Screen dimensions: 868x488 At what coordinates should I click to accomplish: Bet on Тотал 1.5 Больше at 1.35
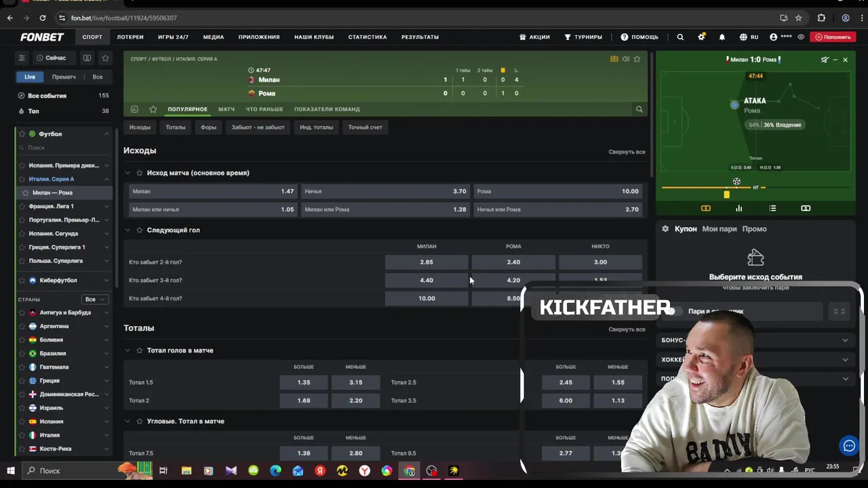[304, 382]
